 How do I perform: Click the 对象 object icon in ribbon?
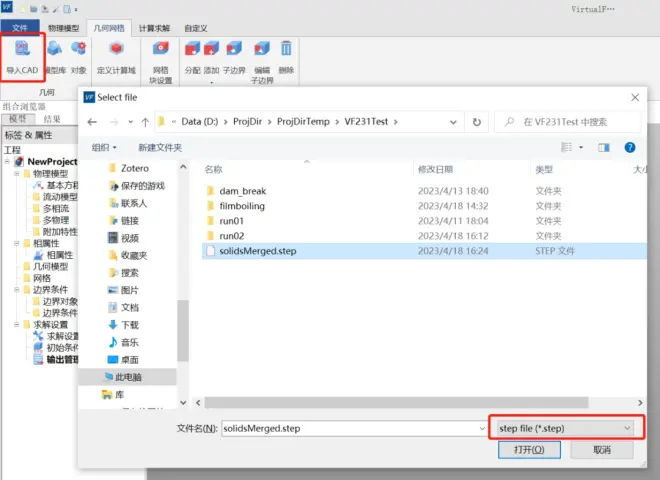78,50
